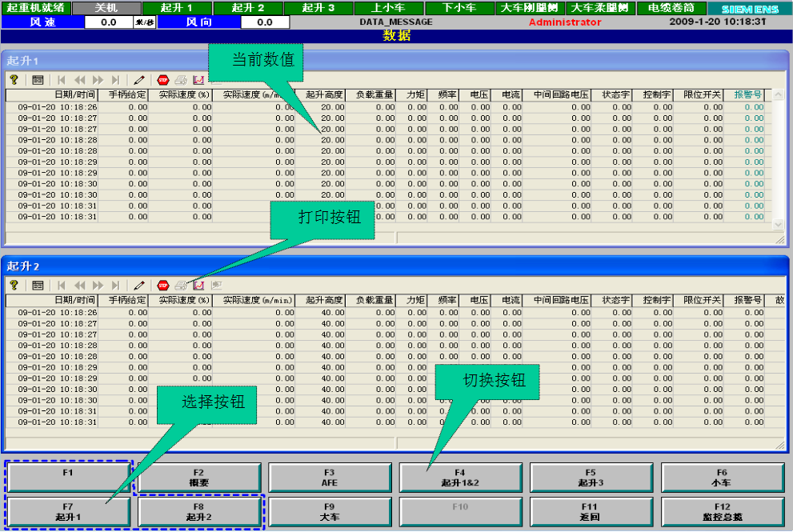Viewport: 793px width, 532px height.
Task: Select the 起升 1 status tab at top
Action: [x=176, y=7]
